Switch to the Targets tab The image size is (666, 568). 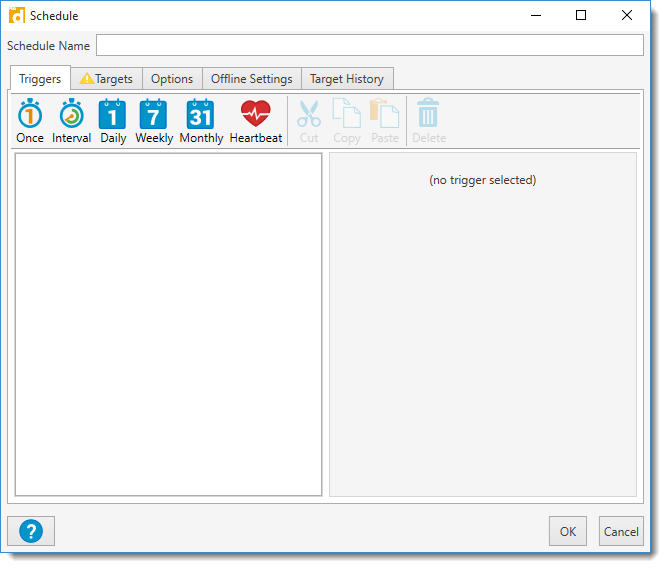pyautogui.click(x=106, y=79)
